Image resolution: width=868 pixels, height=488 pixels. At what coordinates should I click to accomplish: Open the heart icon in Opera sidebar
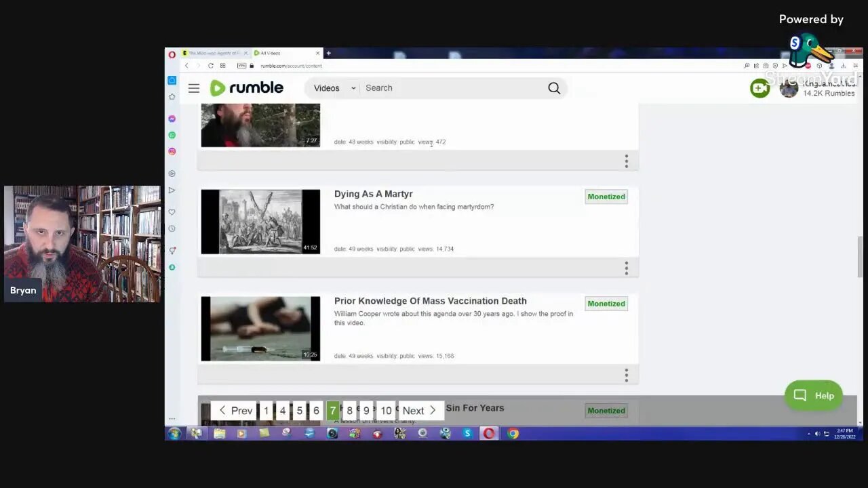click(x=172, y=212)
